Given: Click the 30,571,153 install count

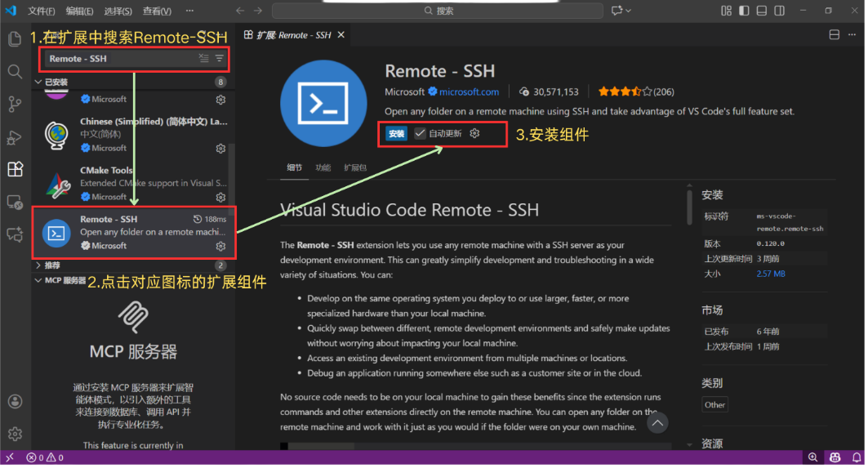Looking at the screenshot, I should (x=549, y=92).
